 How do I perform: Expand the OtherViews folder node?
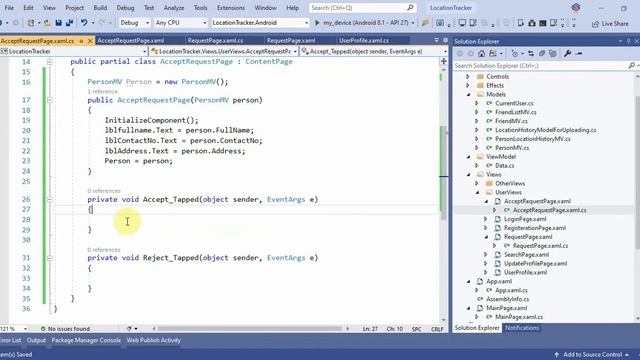coord(477,184)
